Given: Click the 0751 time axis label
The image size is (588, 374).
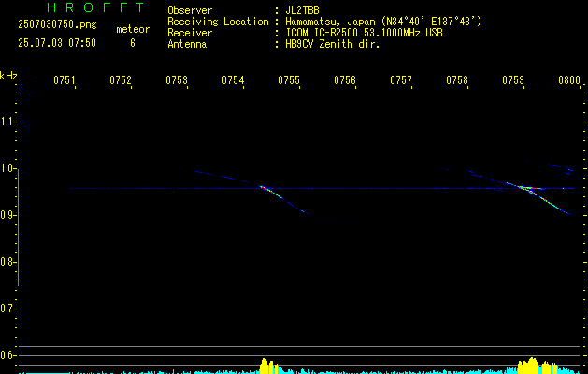Looking at the screenshot, I should click(x=64, y=80).
